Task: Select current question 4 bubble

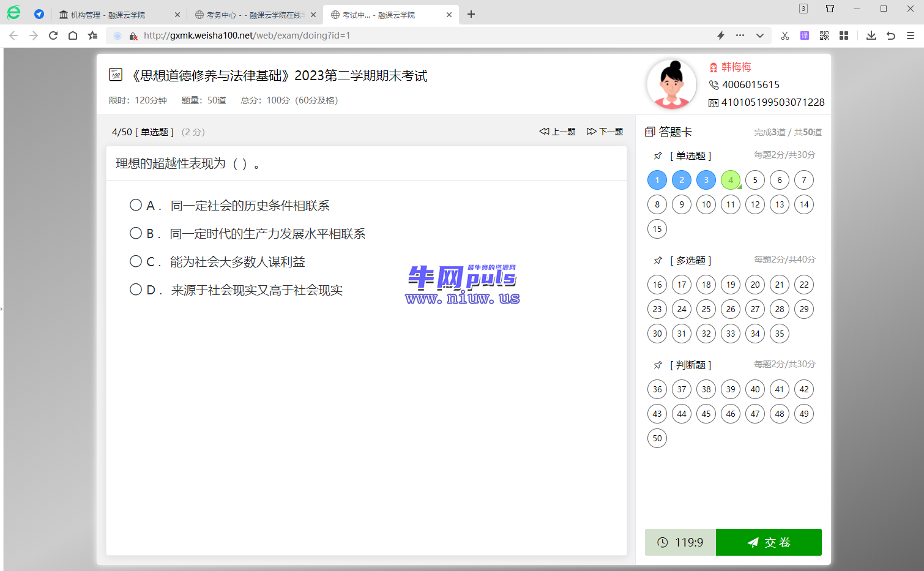Action: tap(731, 180)
